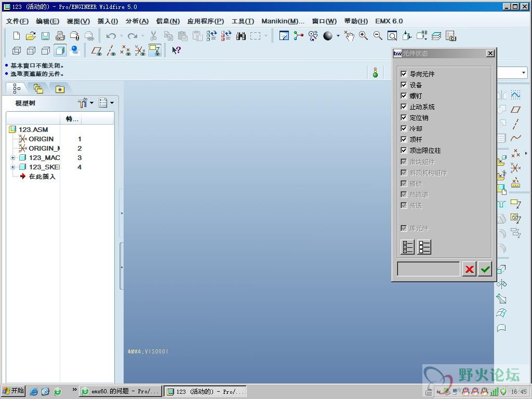Uncheck the 螺钉 checkbox
This screenshot has height=399, width=532.
[404, 96]
